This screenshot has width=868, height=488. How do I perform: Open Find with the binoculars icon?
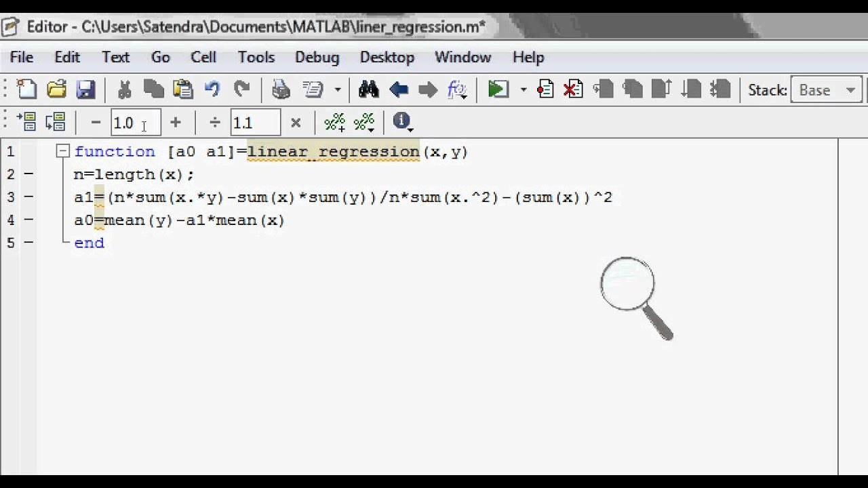coord(368,89)
